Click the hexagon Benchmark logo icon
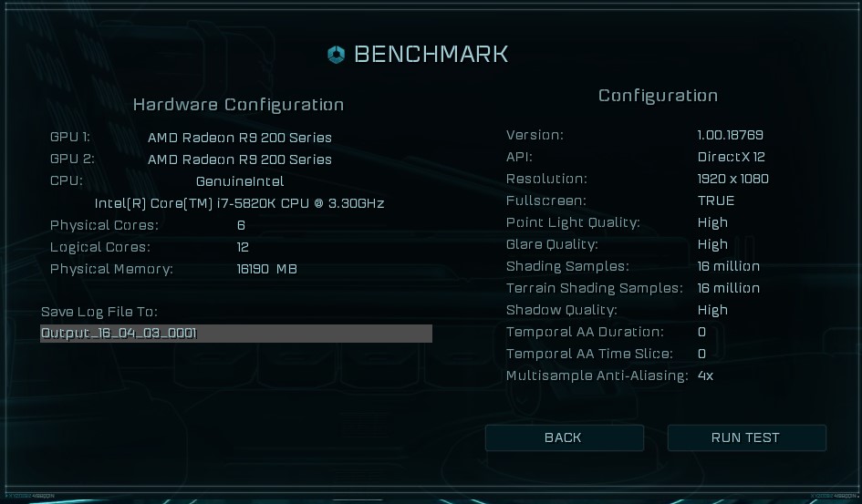Image resolution: width=862 pixels, height=504 pixels. [336, 55]
